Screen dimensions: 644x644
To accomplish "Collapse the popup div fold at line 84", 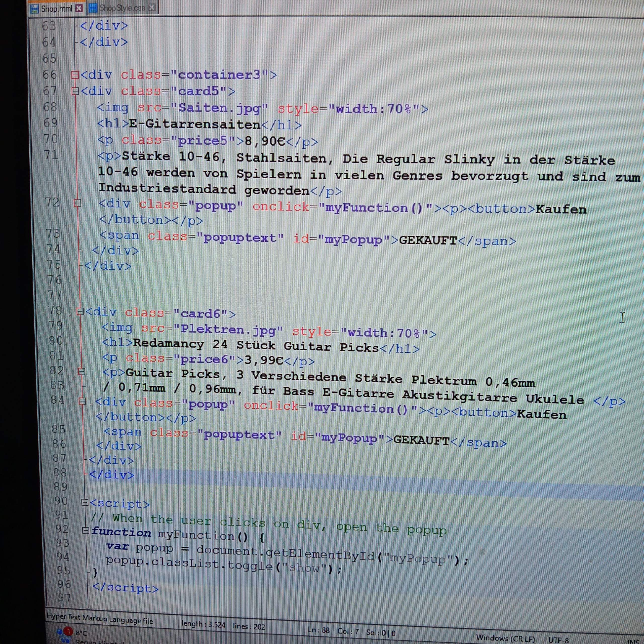I will pos(82,401).
